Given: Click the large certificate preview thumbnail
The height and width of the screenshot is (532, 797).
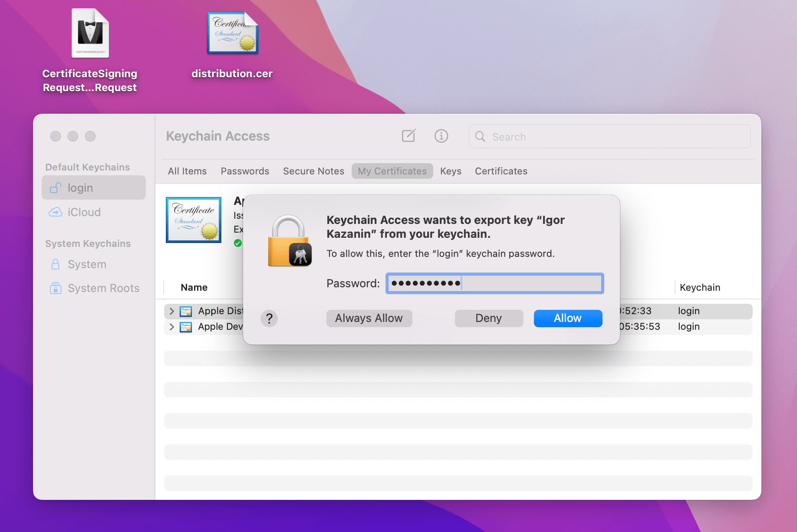Looking at the screenshot, I should tap(194, 220).
